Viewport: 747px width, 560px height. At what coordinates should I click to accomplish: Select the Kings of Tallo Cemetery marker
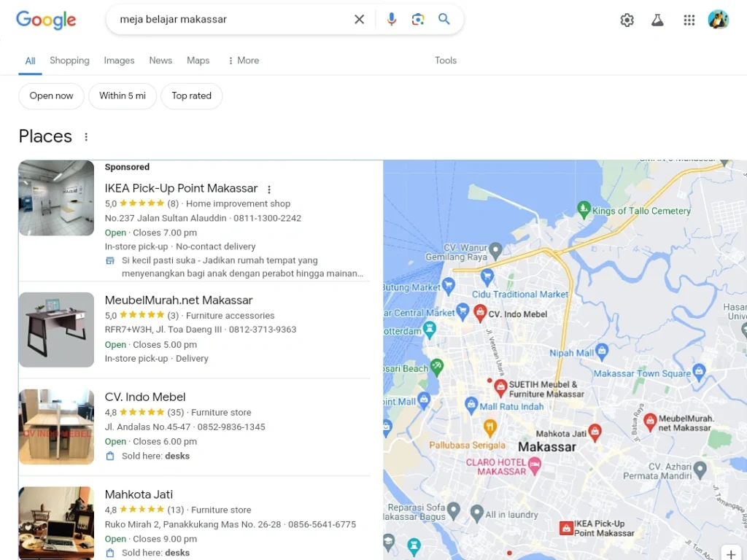click(584, 209)
